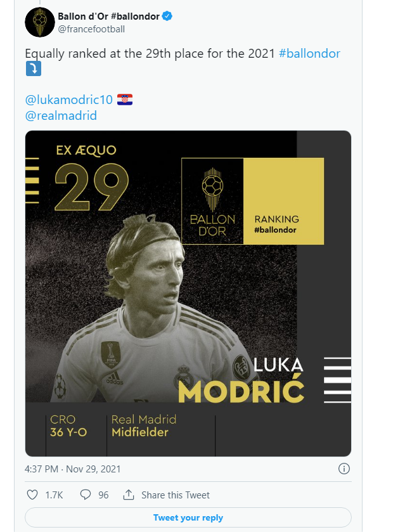Open the tweet info circle icon
Image resolution: width=405 pixels, height=532 pixels.
point(344,469)
